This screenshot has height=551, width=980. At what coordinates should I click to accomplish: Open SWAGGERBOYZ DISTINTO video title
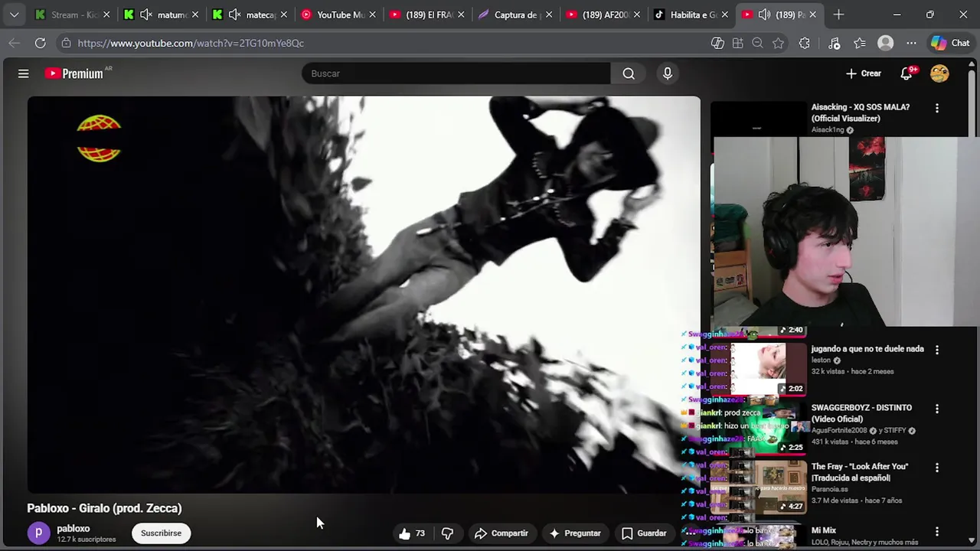pos(861,413)
